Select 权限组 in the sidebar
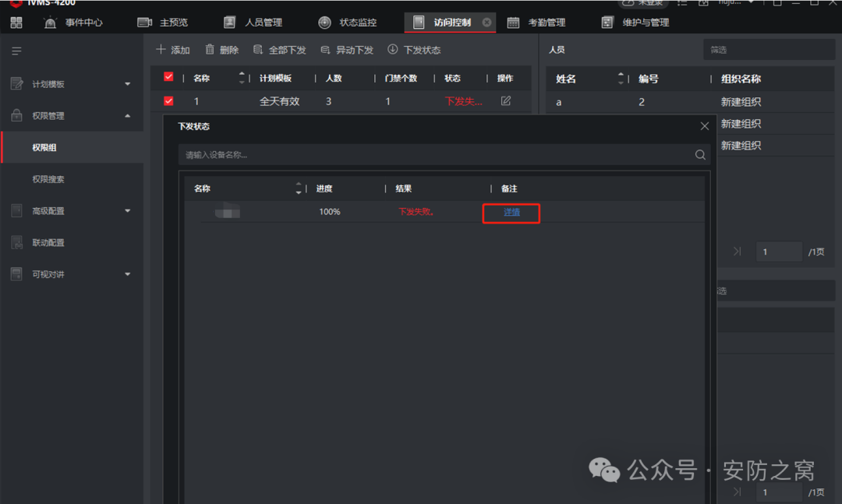The height and width of the screenshot is (504, 842). click(x=72, y=147)
